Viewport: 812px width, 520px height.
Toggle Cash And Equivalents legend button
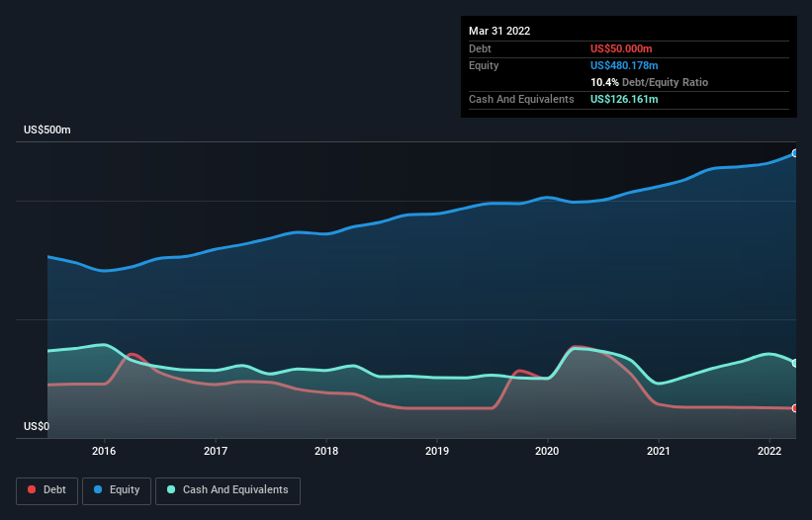(227, 490)
